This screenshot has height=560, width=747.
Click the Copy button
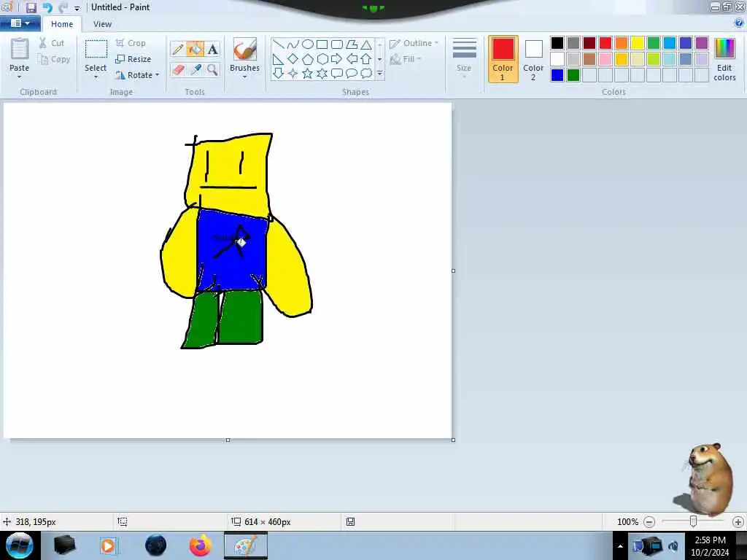[x=54, y=59]
